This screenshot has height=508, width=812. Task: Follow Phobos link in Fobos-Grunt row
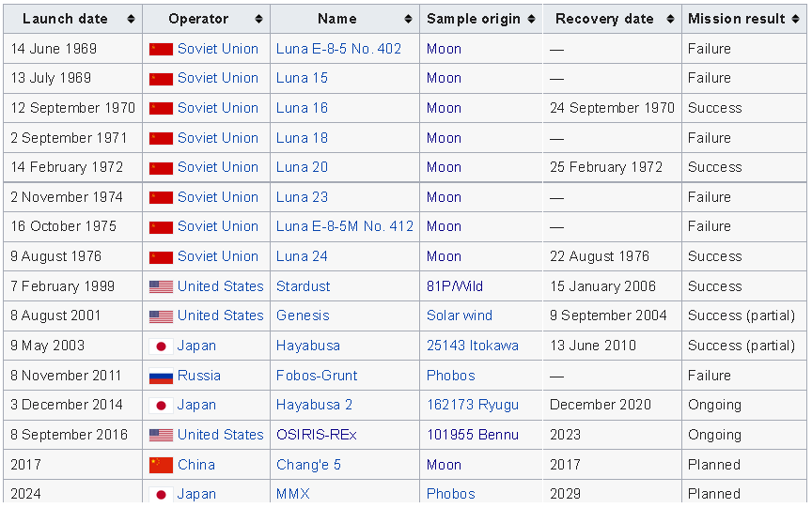[x=451, y=375]
